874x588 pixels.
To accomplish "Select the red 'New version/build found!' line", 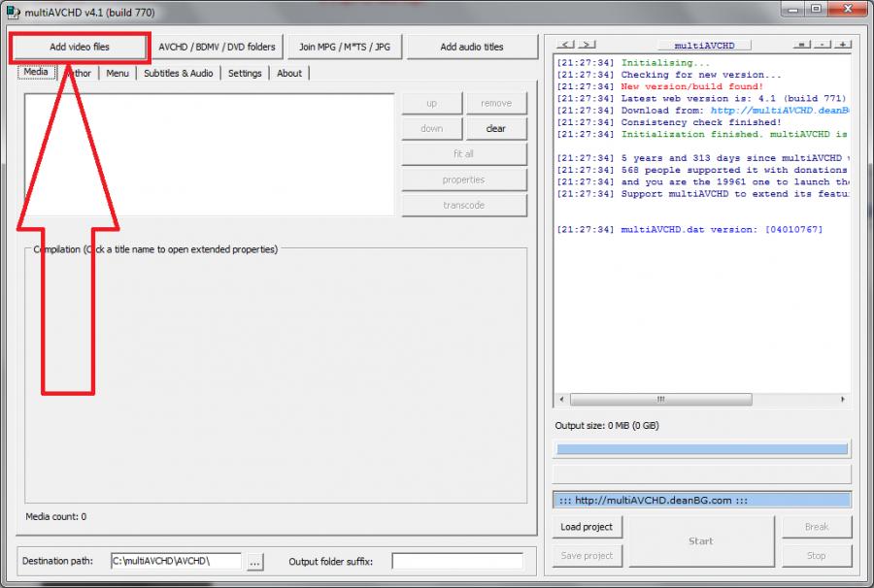I will pyautogui.click(x=660, y=86).
